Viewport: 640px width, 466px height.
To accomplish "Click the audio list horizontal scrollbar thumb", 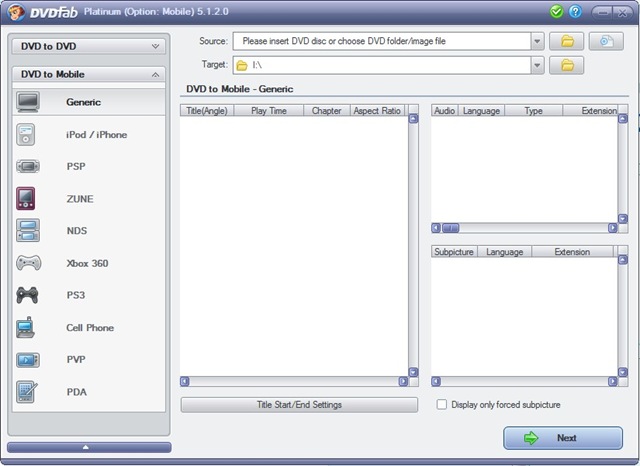I will 451,228.
